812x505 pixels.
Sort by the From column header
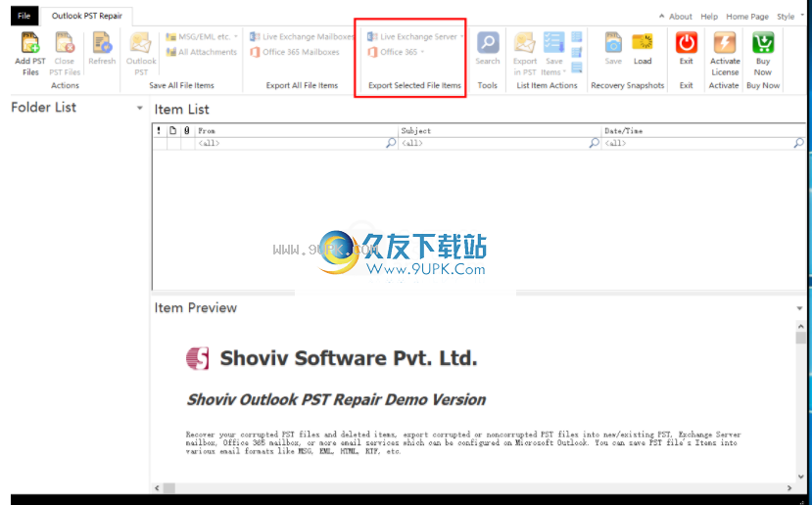(296, 131)
